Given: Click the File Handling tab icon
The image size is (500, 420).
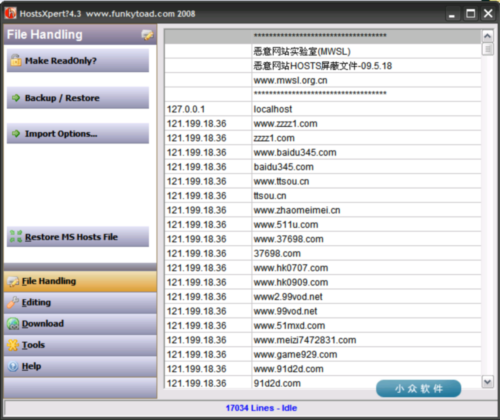Looking at the screenshot, I should point(13,282).
